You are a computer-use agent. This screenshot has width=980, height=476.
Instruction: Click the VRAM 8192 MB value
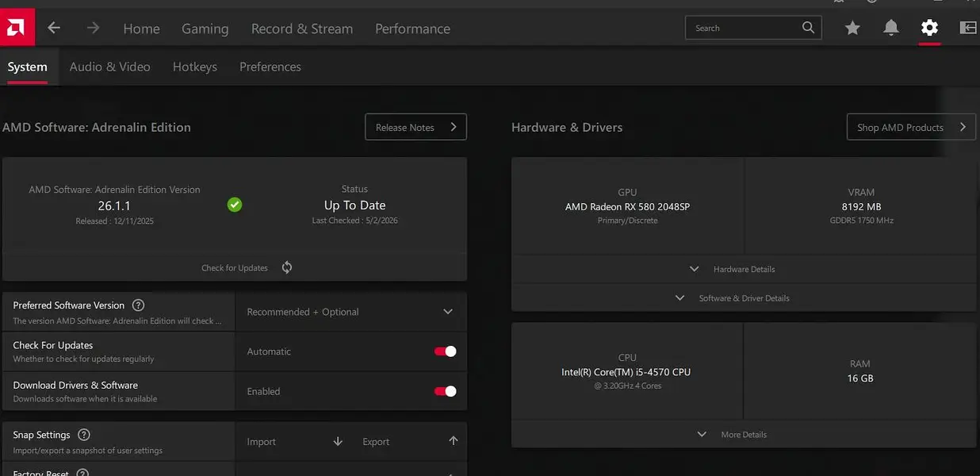point(861,206)
